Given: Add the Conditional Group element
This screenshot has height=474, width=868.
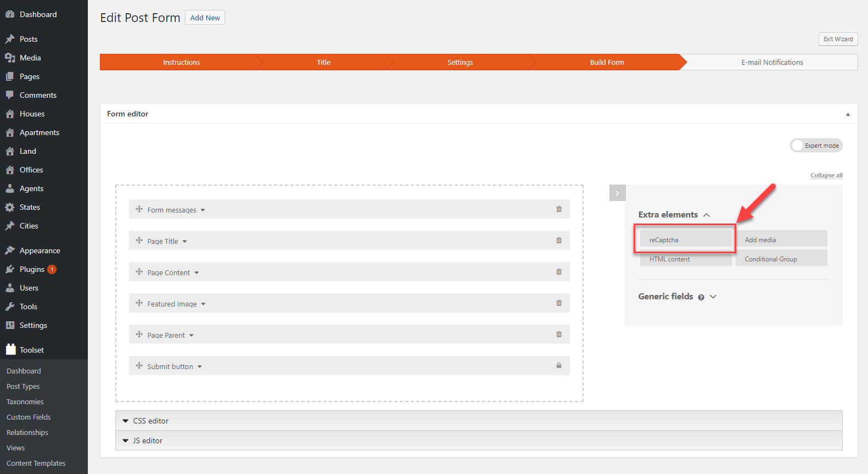Looking at the screenshot, I should pos(781,259).
